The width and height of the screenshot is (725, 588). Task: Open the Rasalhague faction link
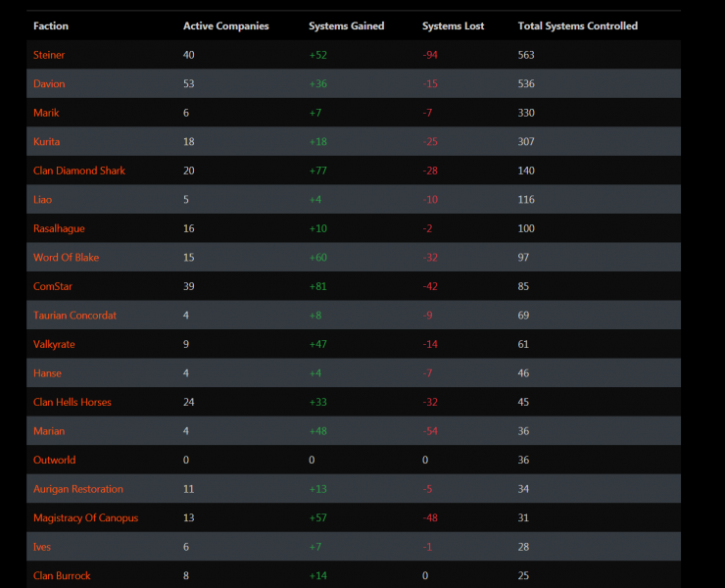point(59,228)
